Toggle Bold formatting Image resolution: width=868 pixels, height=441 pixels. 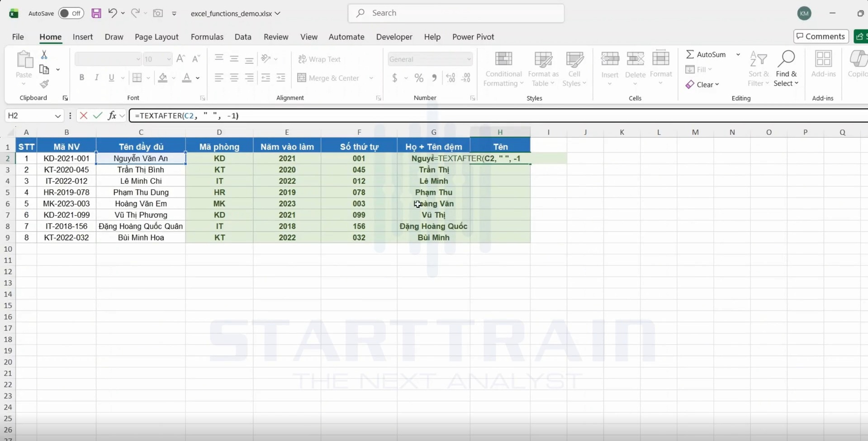tap(82, 78)
